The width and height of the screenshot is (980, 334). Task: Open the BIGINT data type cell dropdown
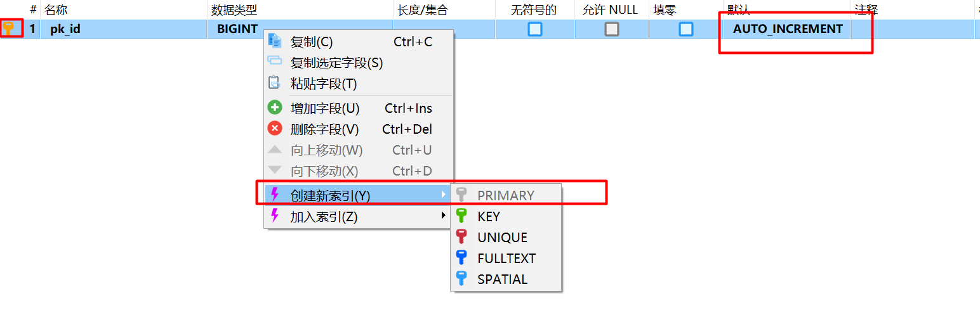[x=300, y=29]
